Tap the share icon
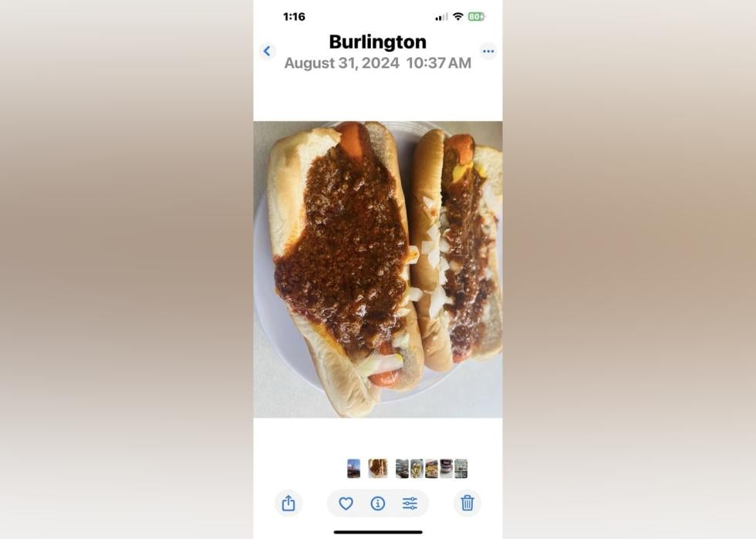This screenshot has height=539, width=756. [x=289, y=503]
